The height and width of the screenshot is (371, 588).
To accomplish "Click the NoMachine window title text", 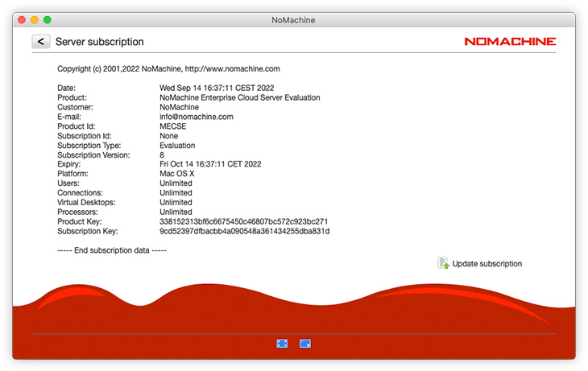I will click(294, 19).
